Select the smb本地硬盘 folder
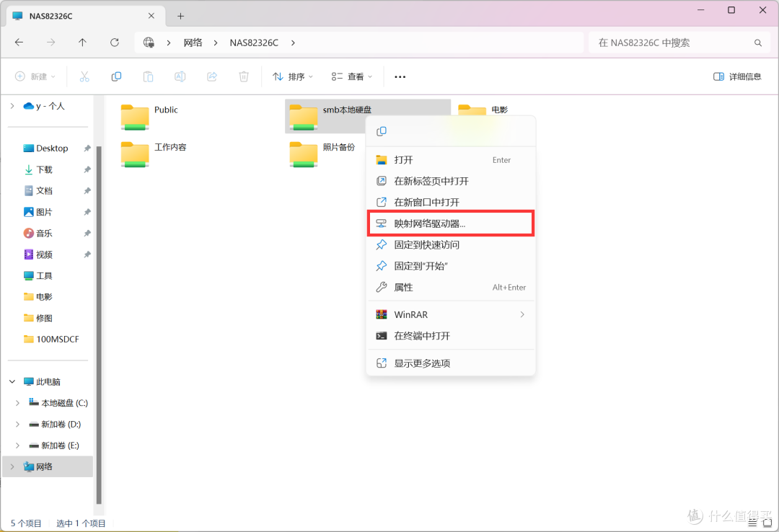The width and height of the screenshot is (779, 532). pyautogui.click(x=330, y=117)
